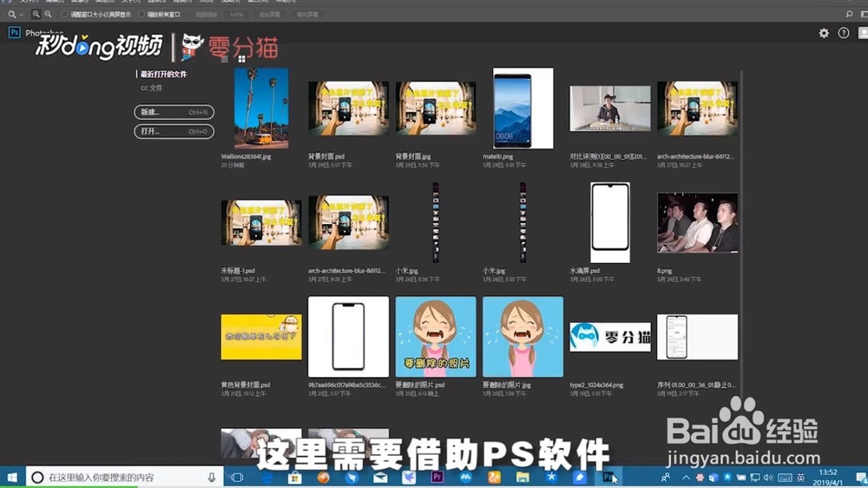This screenshot has width=868, height=488.
Task: Open the type2_1024x364.png 零分猫 logo thumbnail
Action: pos(610,337)
